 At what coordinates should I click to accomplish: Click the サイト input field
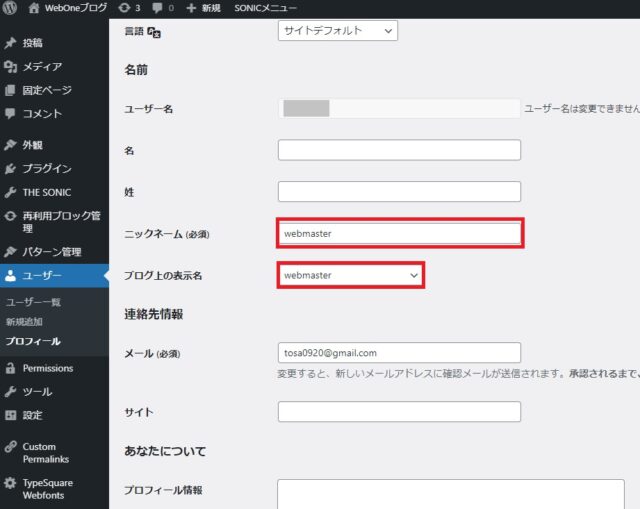[399, 411]
